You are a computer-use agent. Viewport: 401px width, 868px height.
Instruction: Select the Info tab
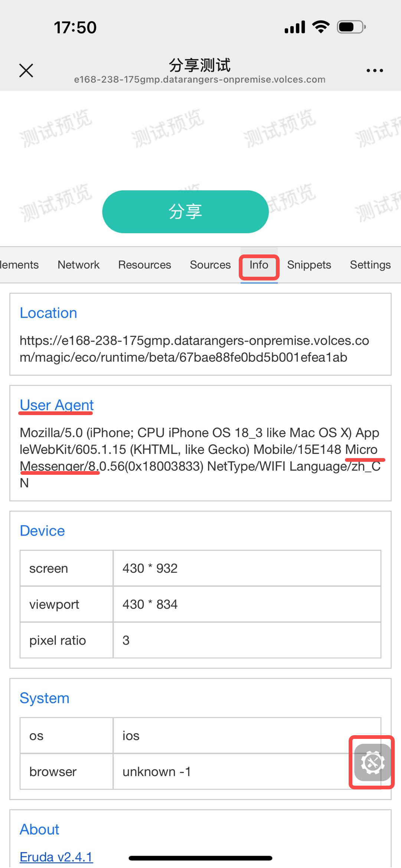[259, 265]
